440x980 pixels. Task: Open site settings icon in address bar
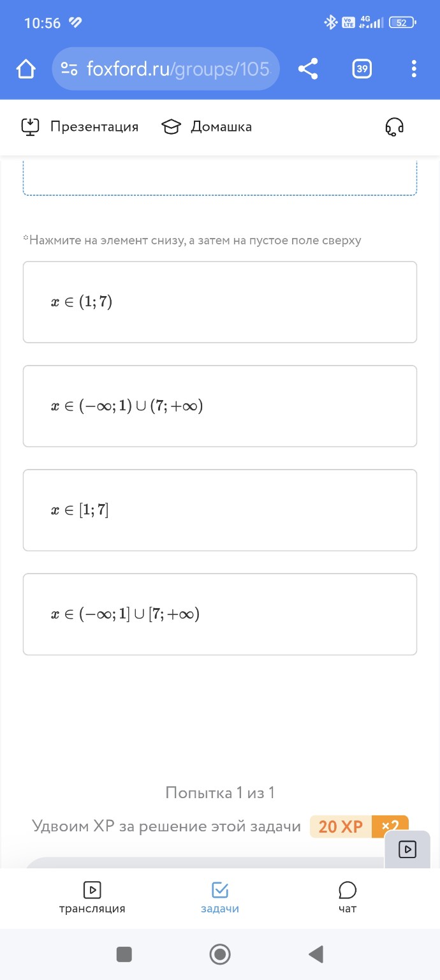pyautogui.click(x=69, y=69)
